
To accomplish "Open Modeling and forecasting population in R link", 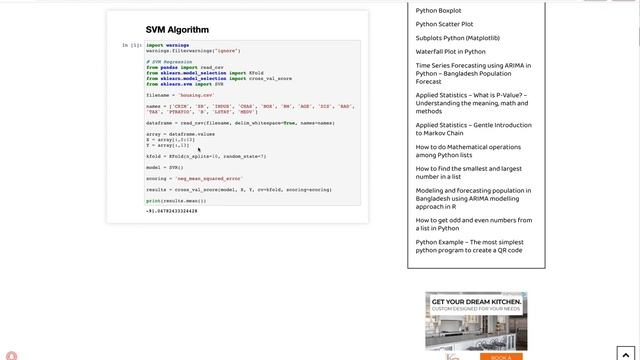I will pos(473,198).
